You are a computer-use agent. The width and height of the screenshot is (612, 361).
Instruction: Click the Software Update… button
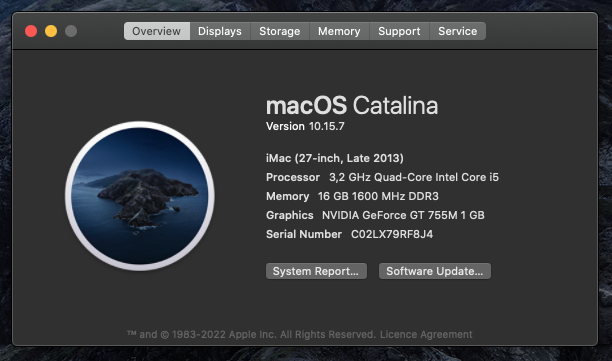435,271
